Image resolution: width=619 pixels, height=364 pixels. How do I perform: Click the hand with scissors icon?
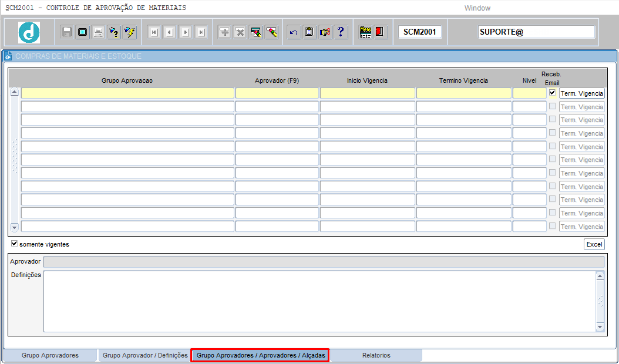[325, 32]
